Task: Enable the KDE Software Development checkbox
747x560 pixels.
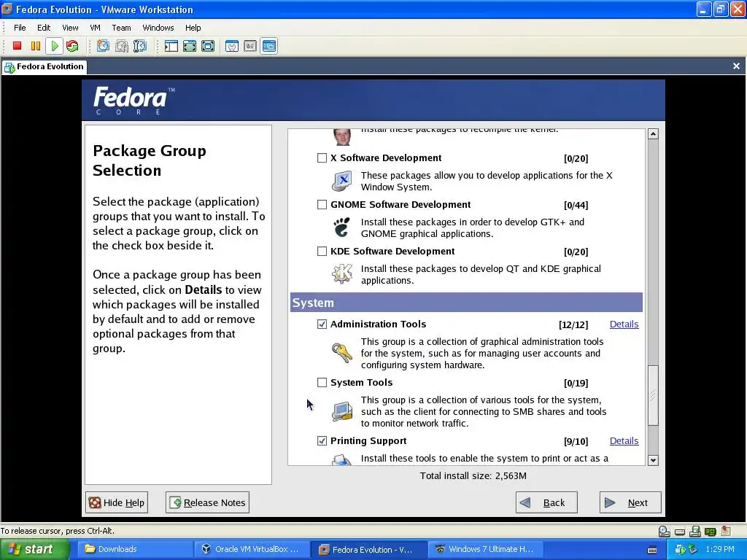Action: tap(322, 252)
